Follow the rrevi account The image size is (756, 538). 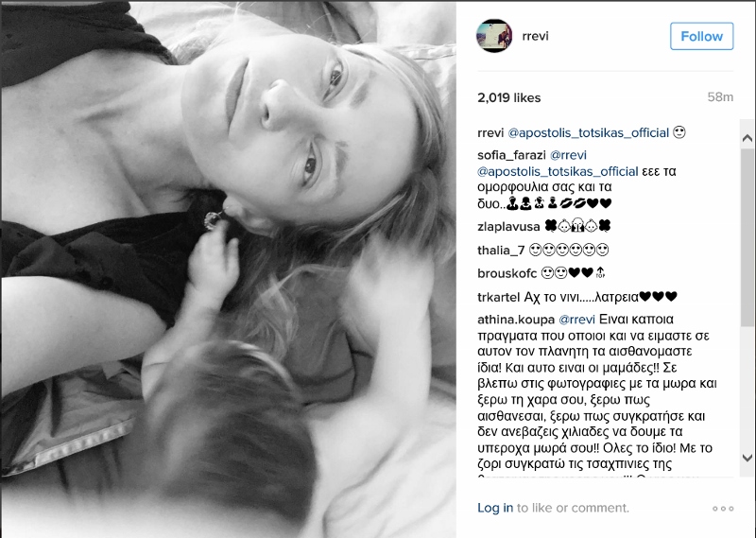click(701, 36)
